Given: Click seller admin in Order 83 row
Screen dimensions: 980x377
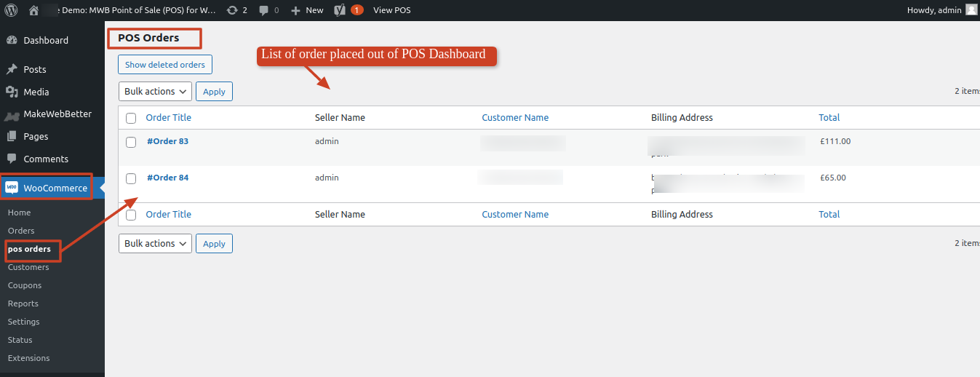Looking at the screenshot, I should click(327, 141).
